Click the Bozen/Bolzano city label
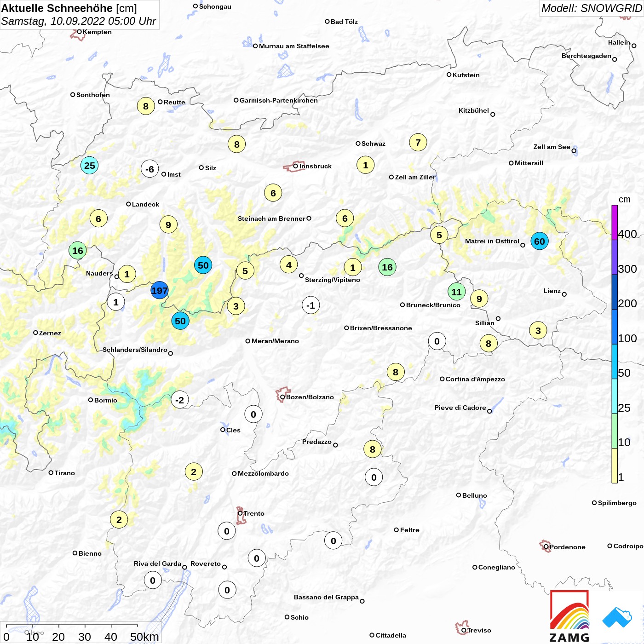Screen dimensions: 644x644 tap(310, 397)
